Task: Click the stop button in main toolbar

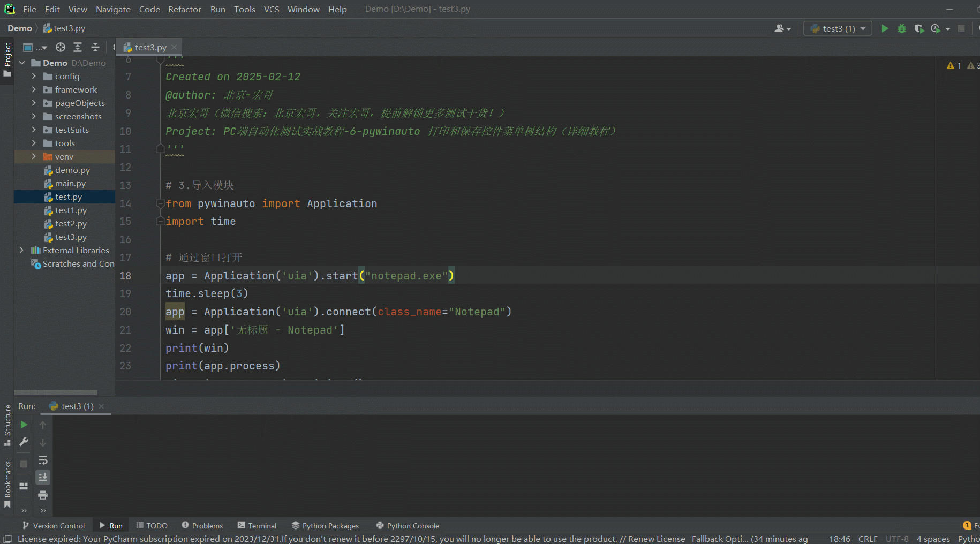Action: (961, 28)
